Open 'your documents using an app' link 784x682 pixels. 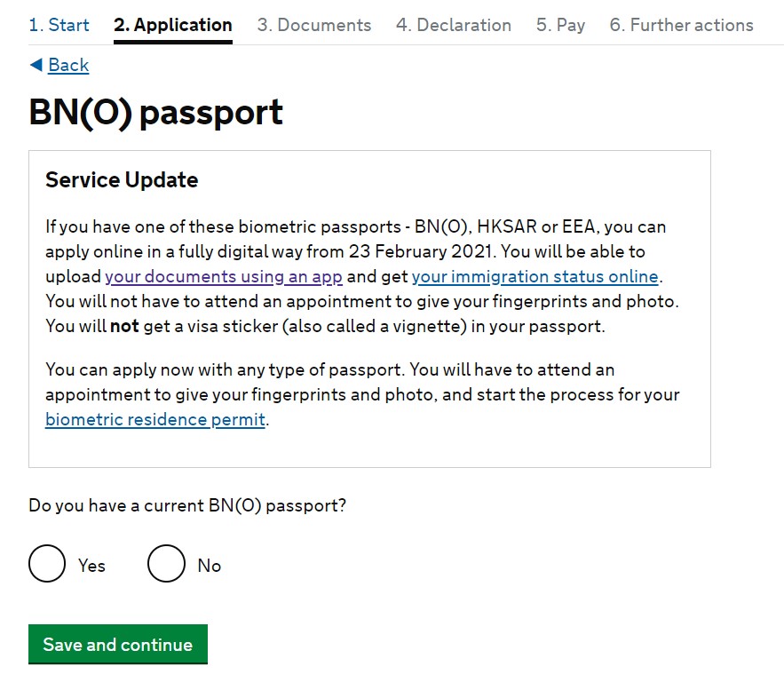pyautogui.click(x=224, y=276)
